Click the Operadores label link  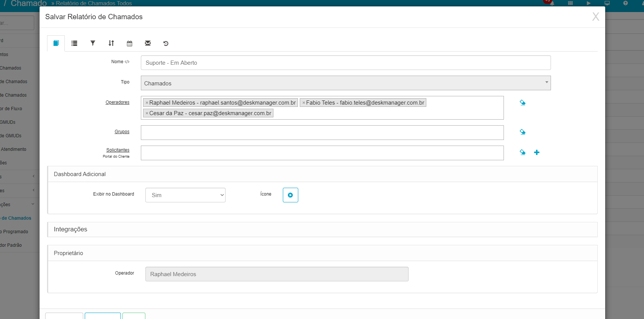point(118,102)
